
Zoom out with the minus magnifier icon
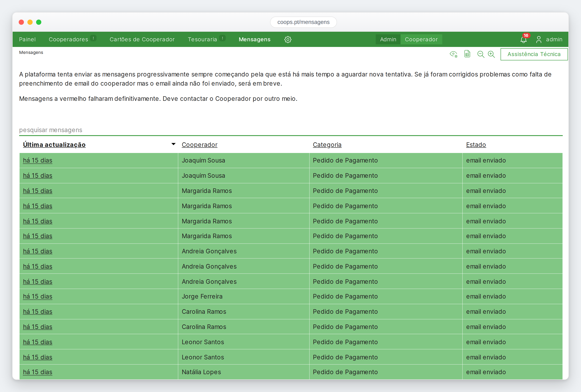[481, 54]
